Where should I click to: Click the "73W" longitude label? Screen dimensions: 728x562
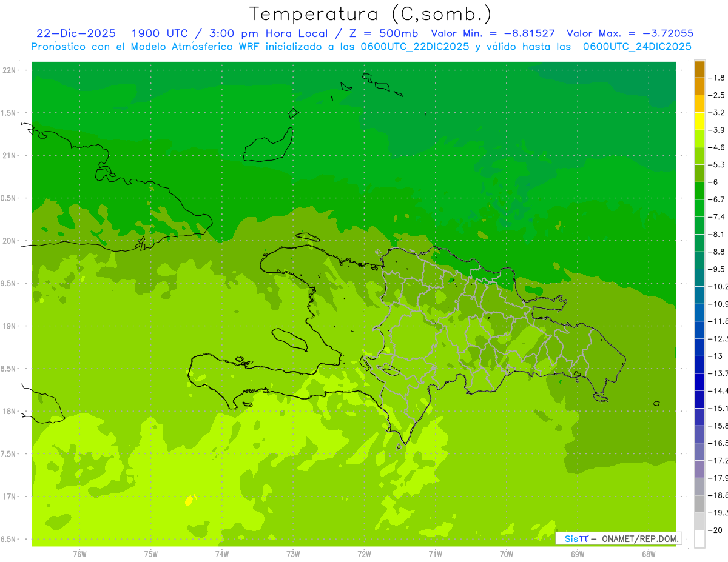coord(293,554)
